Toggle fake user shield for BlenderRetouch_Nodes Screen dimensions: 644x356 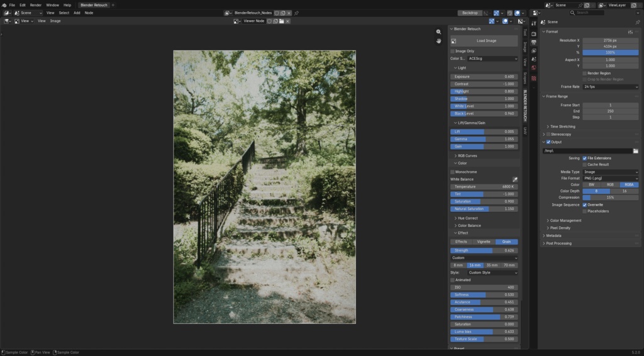[277, 13]
